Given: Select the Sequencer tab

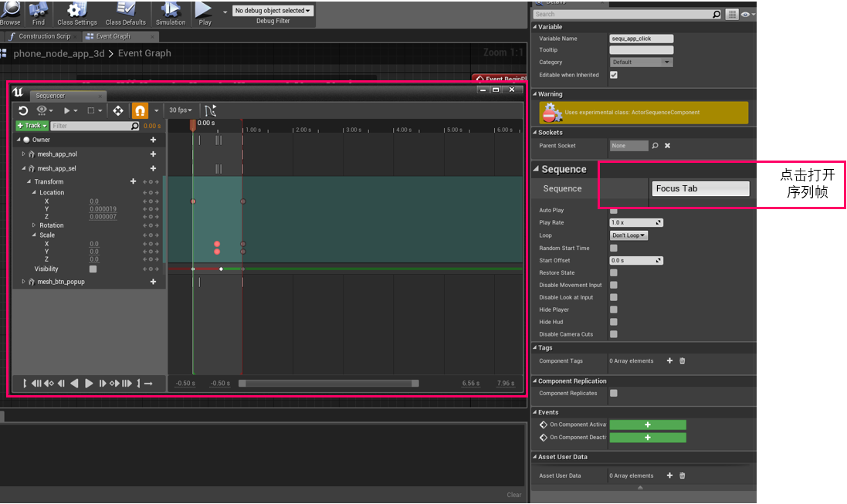Looking at the screenshot, I should [x=51, y=96].
